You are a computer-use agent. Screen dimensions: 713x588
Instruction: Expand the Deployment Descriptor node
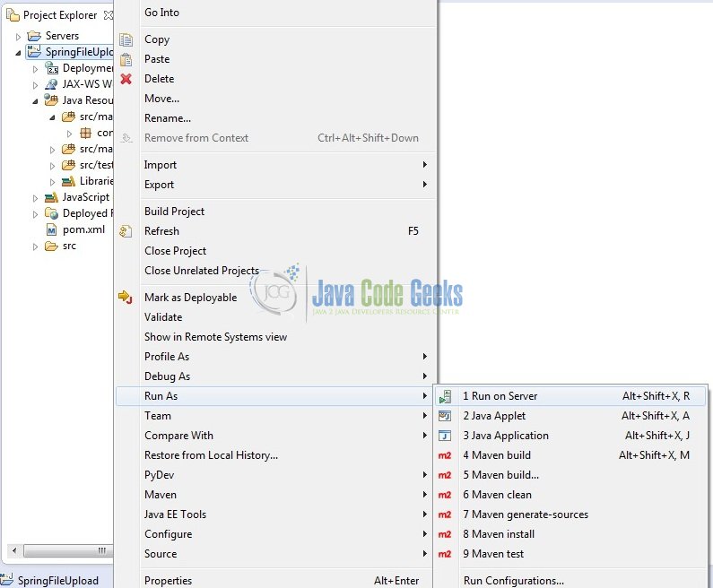(35, 69)
